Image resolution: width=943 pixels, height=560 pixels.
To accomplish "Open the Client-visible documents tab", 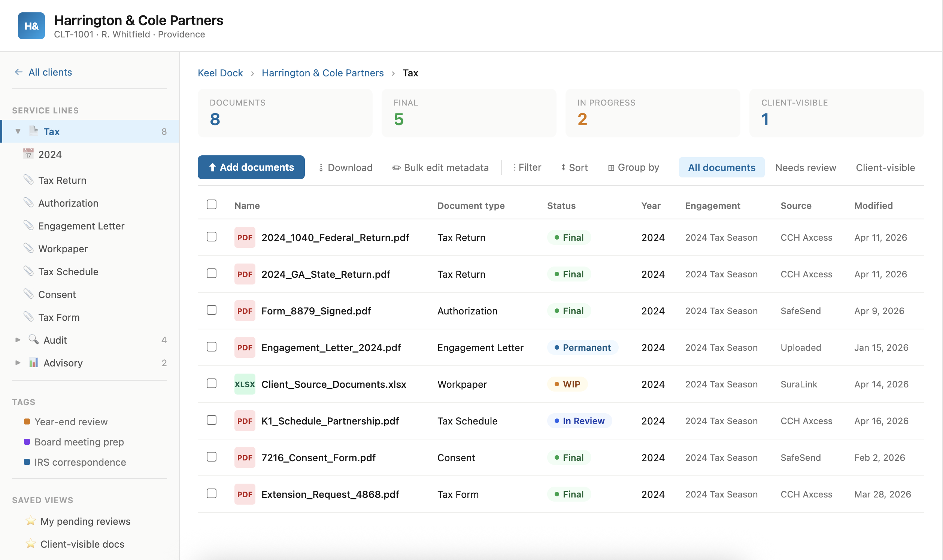I will pos(885,167).
